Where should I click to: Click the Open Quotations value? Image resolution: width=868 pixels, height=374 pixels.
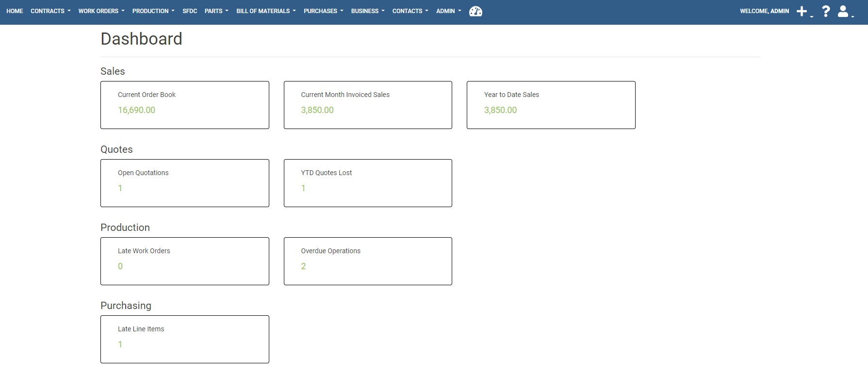[x=120, y=188]
